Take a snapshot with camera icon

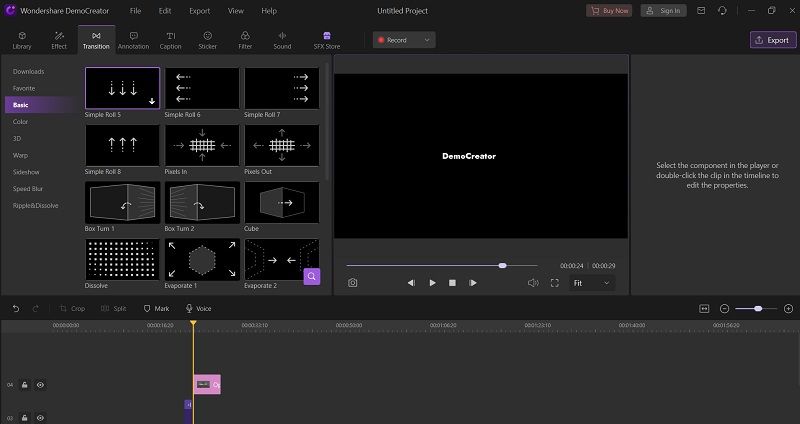pos(353,283)
